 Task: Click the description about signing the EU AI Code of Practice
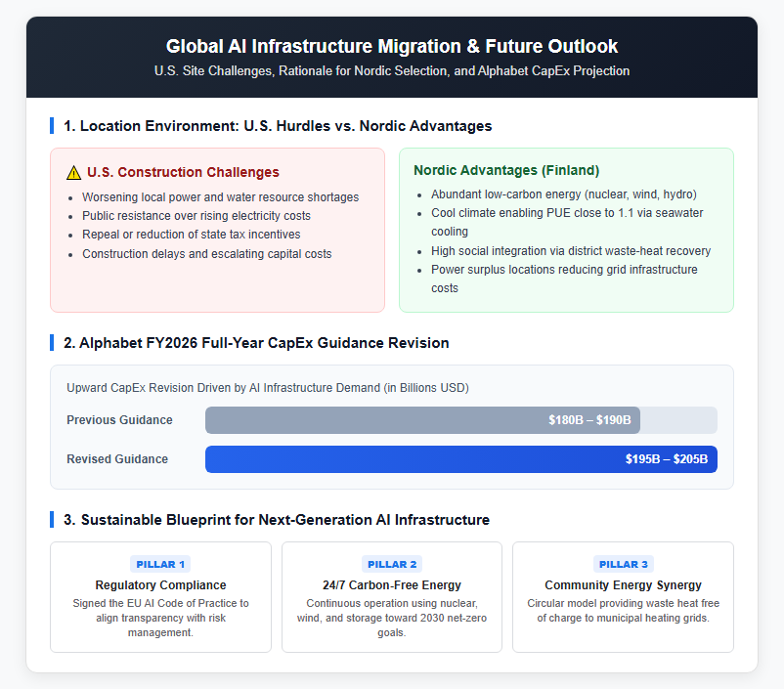(160, 618)
